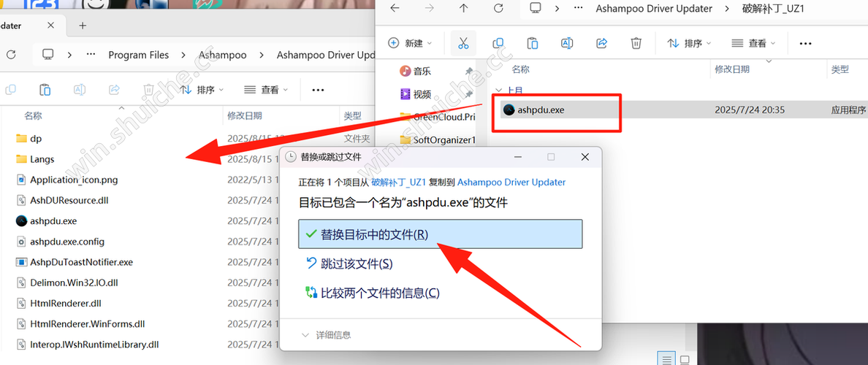The height and width of the screenshot is (365, 868).
Task: Click the Copy icon in right window toolbar
Action: [498, 42]
